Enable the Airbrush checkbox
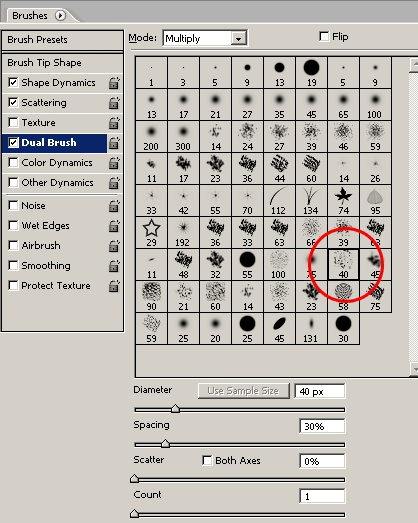The image size is (418, 523). [x=13, y=245]
